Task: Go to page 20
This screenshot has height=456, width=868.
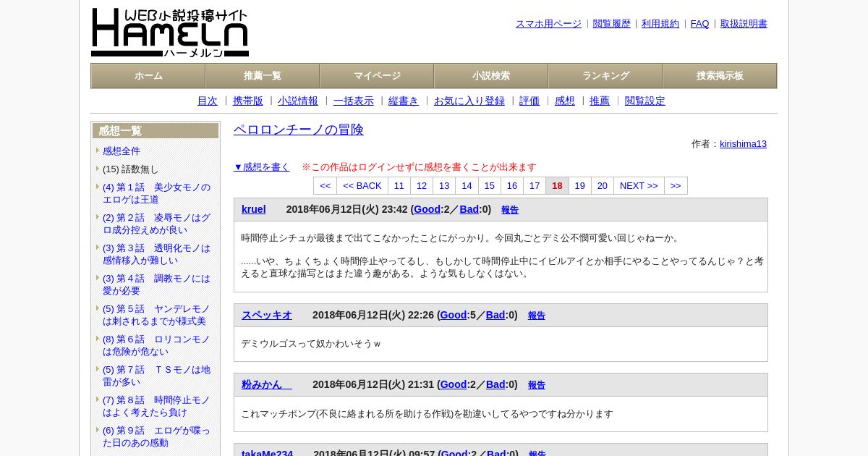Action: [x=603, y=186]
